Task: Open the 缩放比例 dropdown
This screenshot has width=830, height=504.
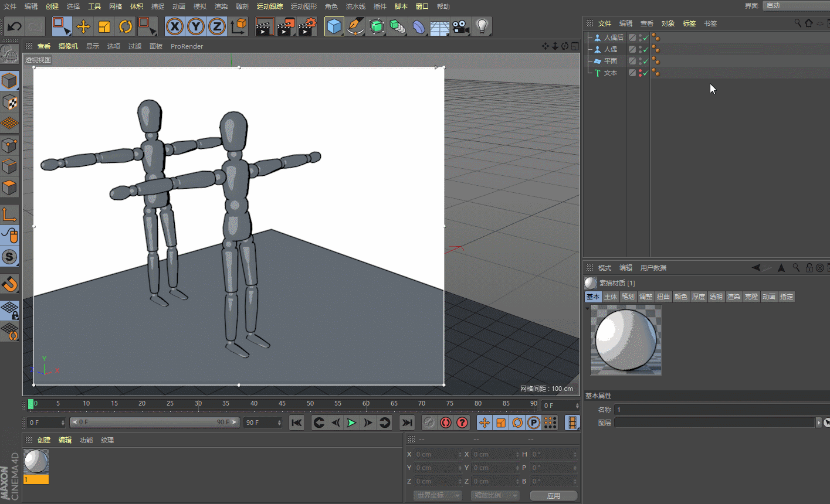Action: pyautogui.click(x=494, y=495)
